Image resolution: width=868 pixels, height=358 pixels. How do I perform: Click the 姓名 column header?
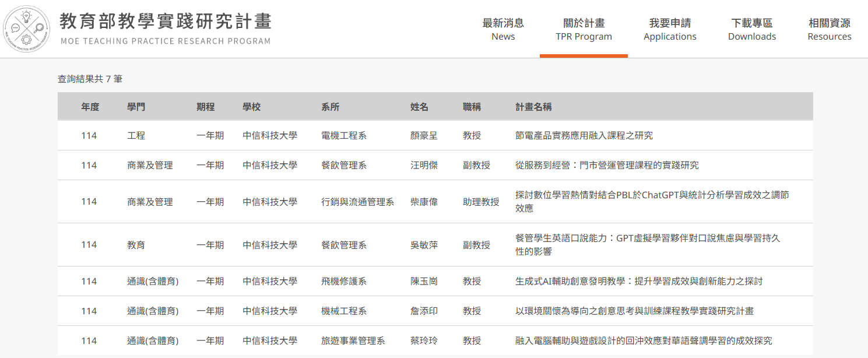(x=419, y=107)
